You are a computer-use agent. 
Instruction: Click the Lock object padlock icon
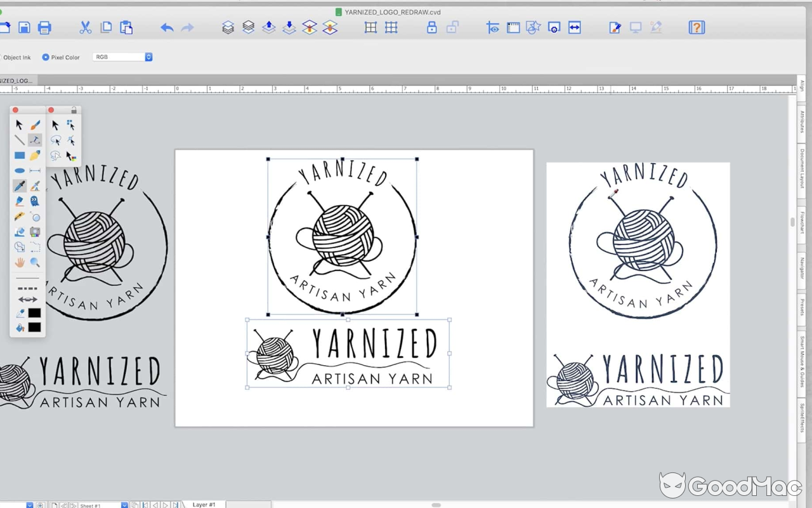point(432,27)
